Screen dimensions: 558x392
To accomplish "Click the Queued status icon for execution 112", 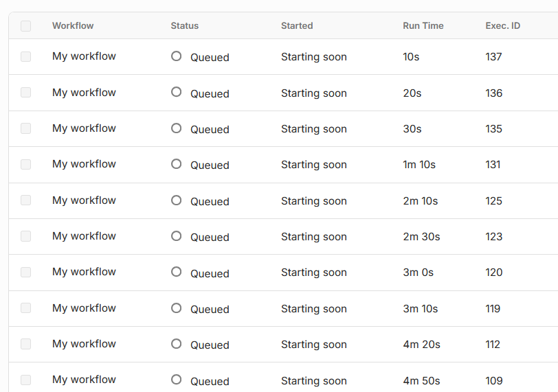I will (x=177, y=344).
